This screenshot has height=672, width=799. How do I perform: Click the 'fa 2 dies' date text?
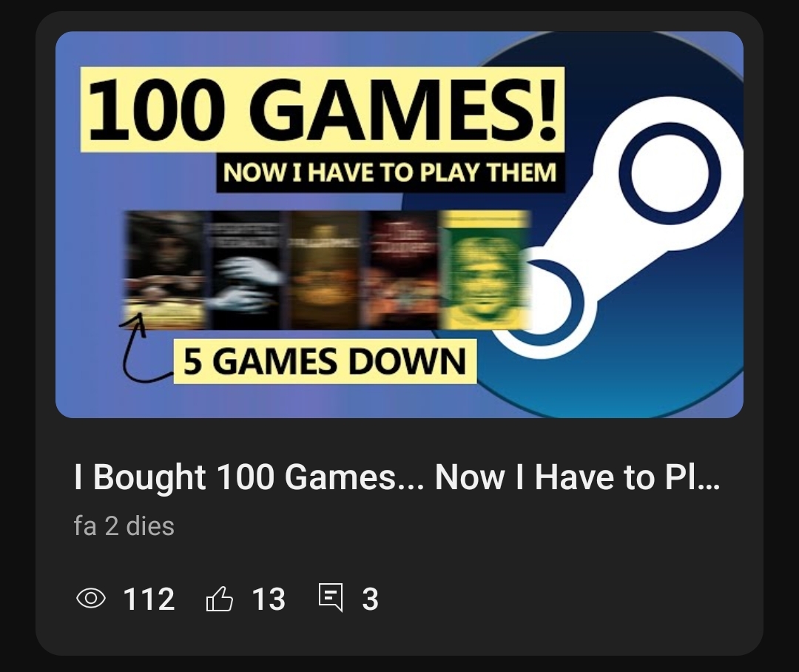[124, 525]
